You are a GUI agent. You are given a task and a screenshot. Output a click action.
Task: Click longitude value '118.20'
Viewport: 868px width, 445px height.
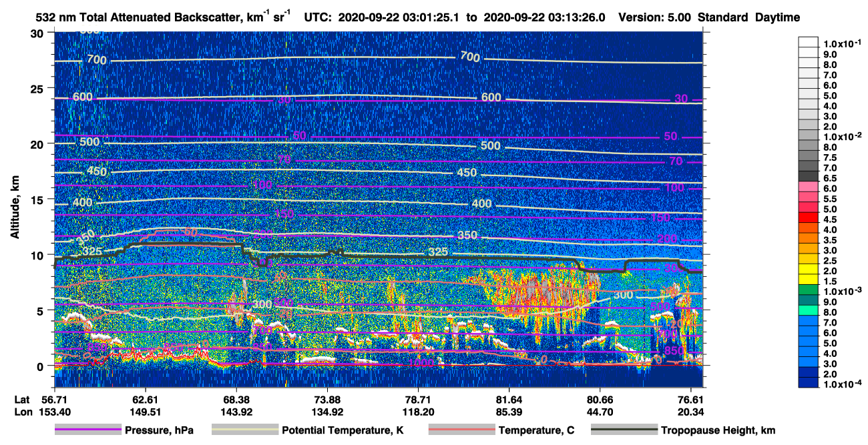click(x=418, y=412)
